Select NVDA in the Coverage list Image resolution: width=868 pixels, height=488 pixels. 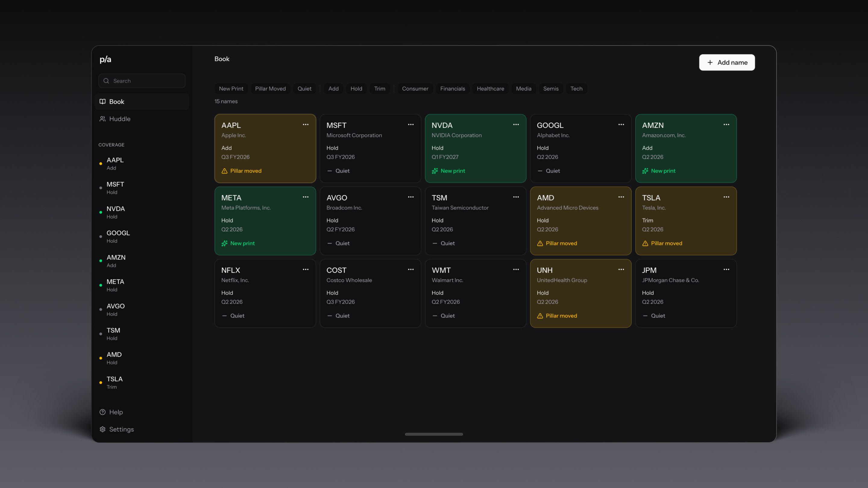[x=142, y=212]
